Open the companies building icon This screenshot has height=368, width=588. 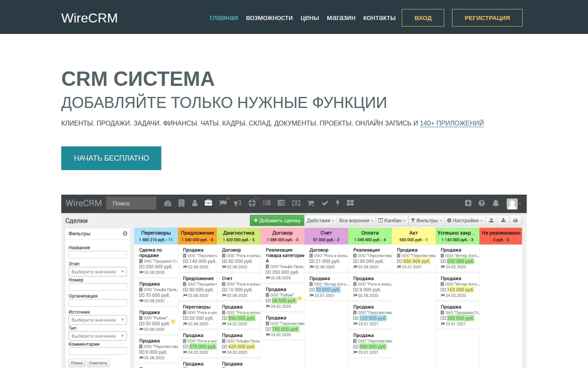(x=182, y=203)
